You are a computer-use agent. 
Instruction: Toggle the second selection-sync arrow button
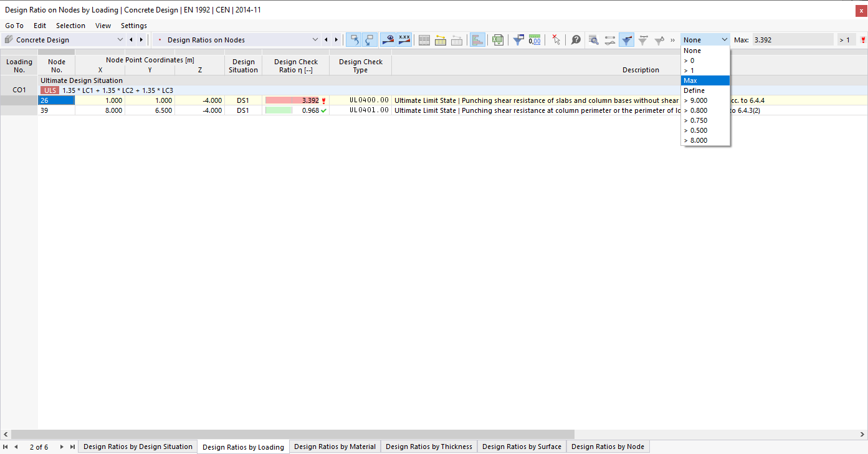pos(370,40)
